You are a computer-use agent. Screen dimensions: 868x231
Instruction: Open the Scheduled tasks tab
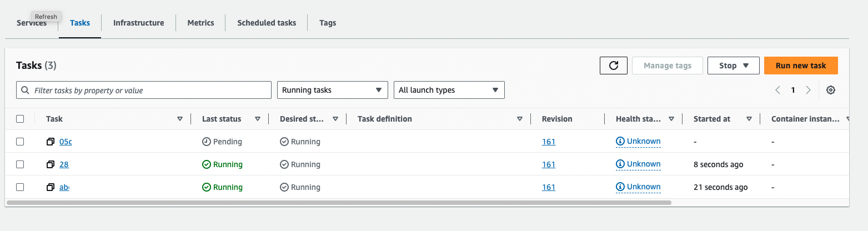click(x=267, y=23)
